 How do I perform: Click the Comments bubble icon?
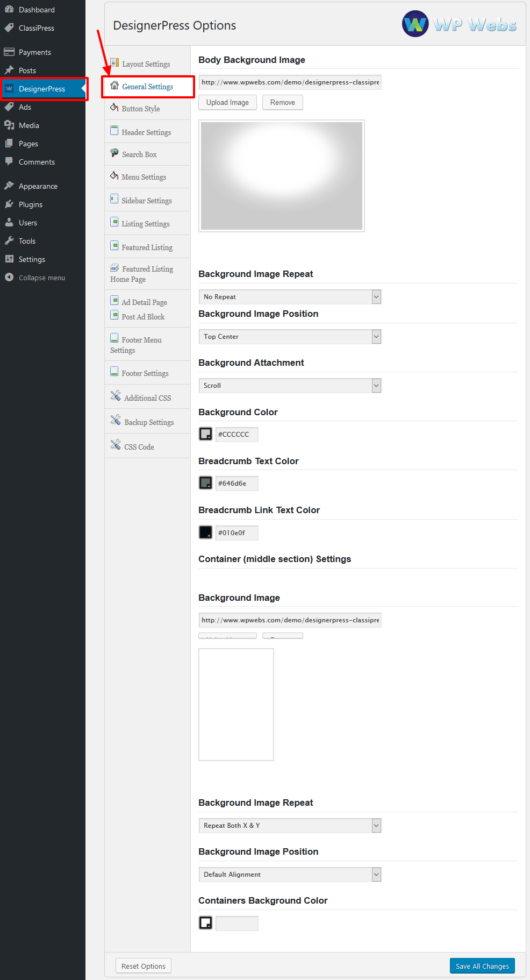point(9,161)
